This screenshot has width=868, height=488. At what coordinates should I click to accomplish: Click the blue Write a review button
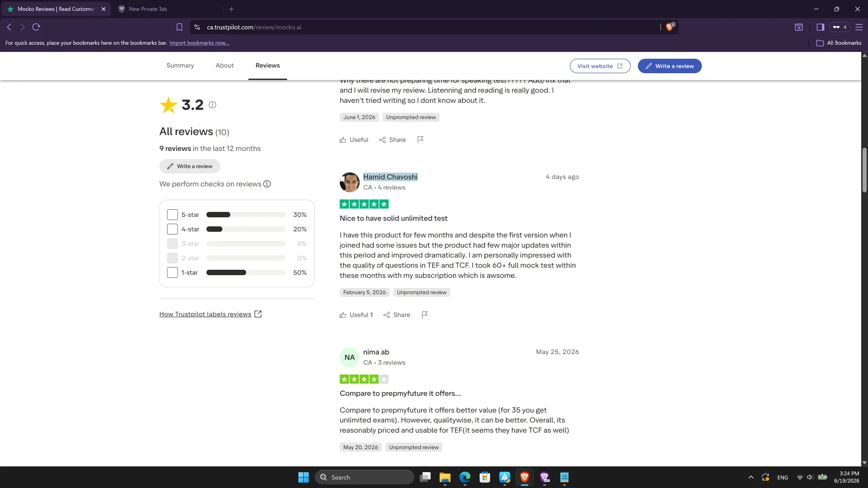[670, 66]
